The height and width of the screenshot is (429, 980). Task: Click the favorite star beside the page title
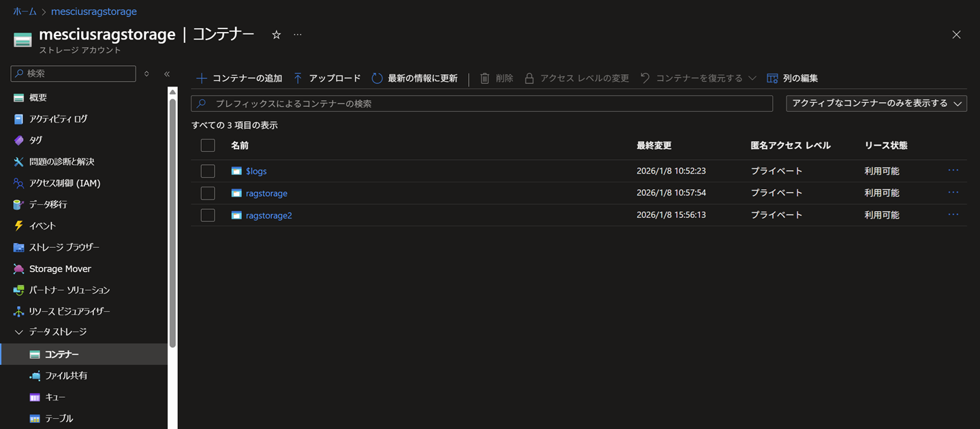(276, 33)
